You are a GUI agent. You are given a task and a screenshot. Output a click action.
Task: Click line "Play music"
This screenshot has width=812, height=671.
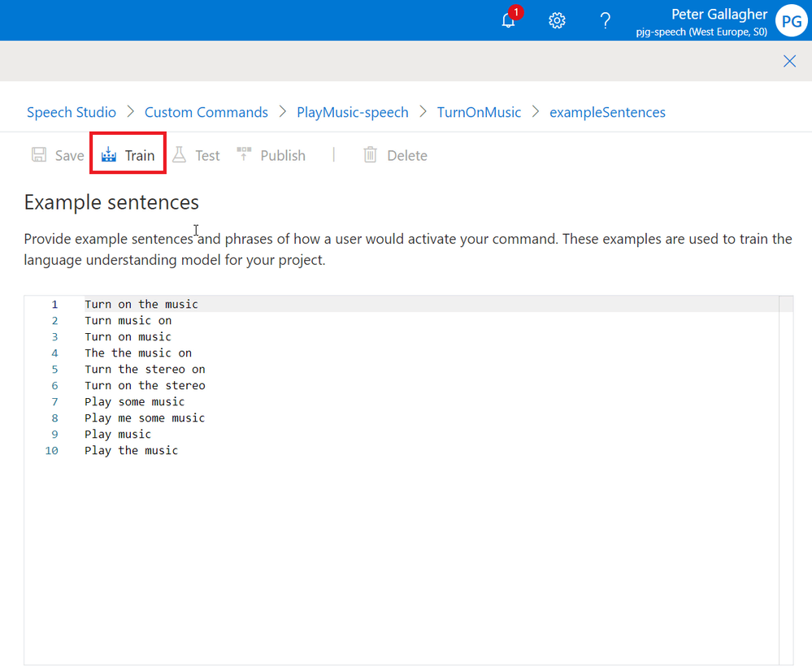pos(118,435)
